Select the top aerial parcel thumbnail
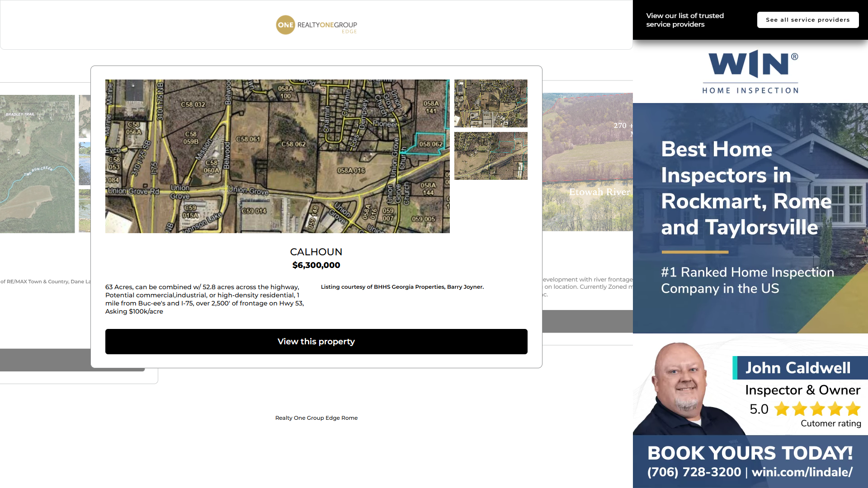The height and width of the screenshot is (488, 868). (491, 103)
